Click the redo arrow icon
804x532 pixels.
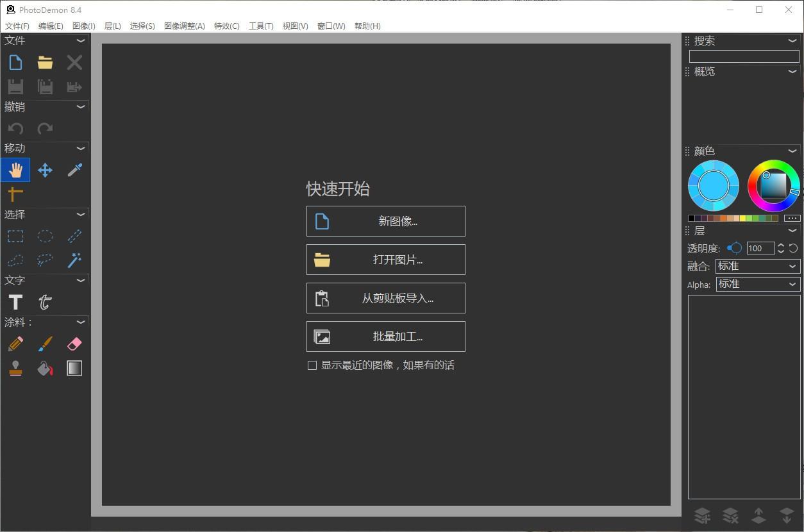tap(45, 128)
